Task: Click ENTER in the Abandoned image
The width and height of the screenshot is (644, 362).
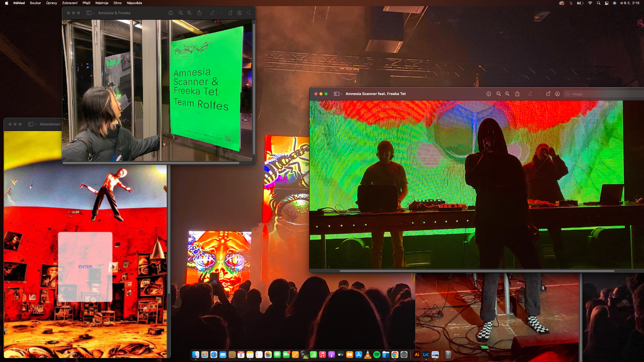Action: tap(85, 267)
